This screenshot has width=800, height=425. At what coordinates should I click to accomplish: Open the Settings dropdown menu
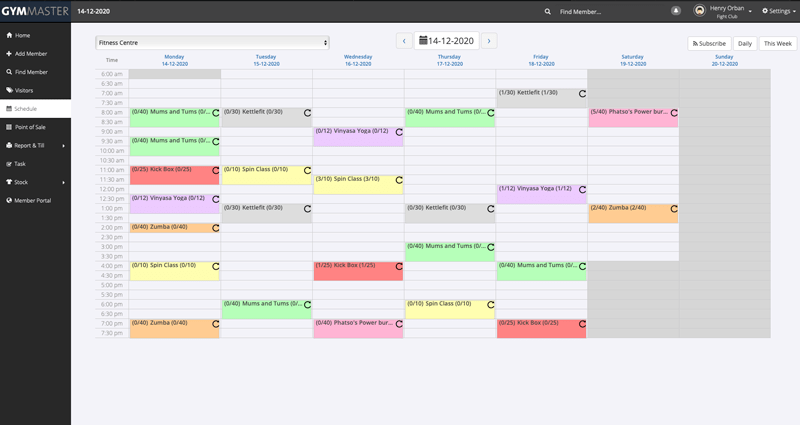[x=778, y=11]
